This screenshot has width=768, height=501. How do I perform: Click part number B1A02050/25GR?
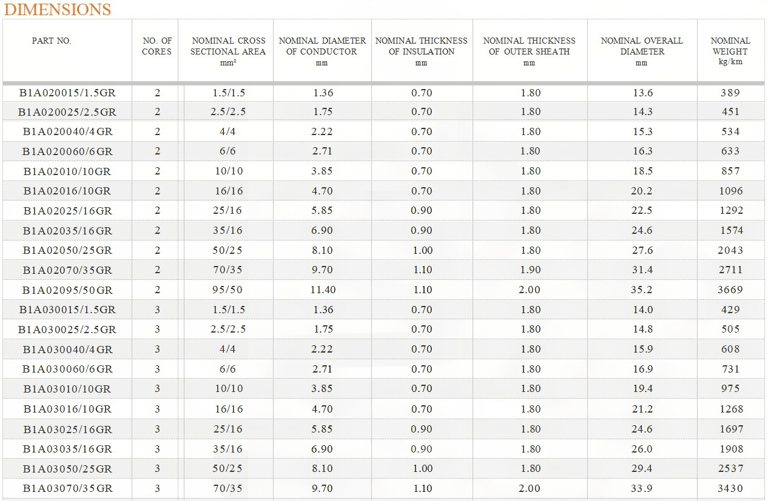pyautogui.click(x=68, y=250)
